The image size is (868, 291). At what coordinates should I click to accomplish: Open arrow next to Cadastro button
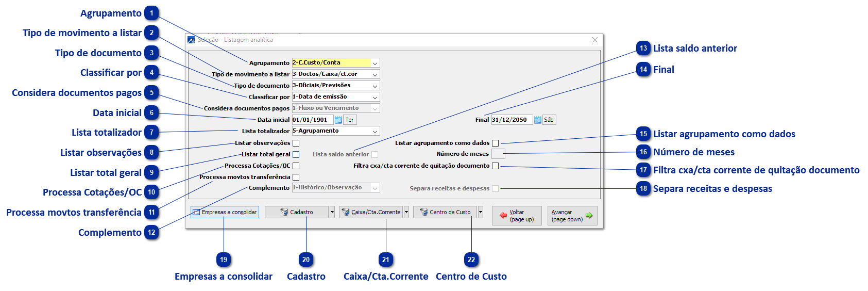[332, 212]
